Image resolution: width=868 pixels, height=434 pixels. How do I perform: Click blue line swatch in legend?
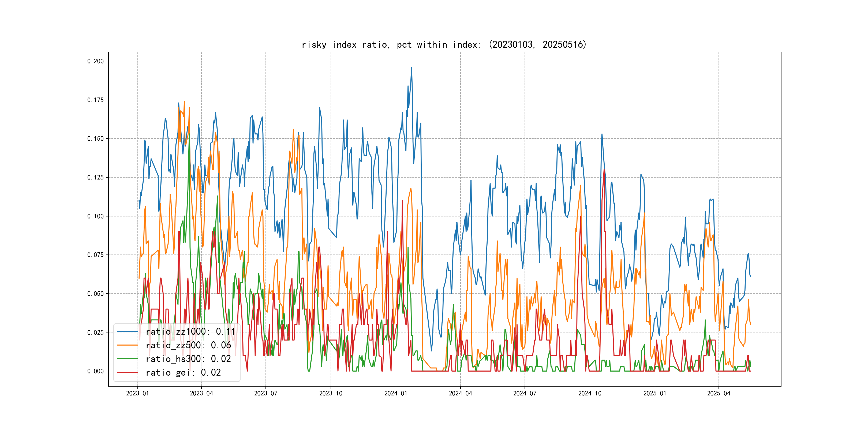point(128,332)
